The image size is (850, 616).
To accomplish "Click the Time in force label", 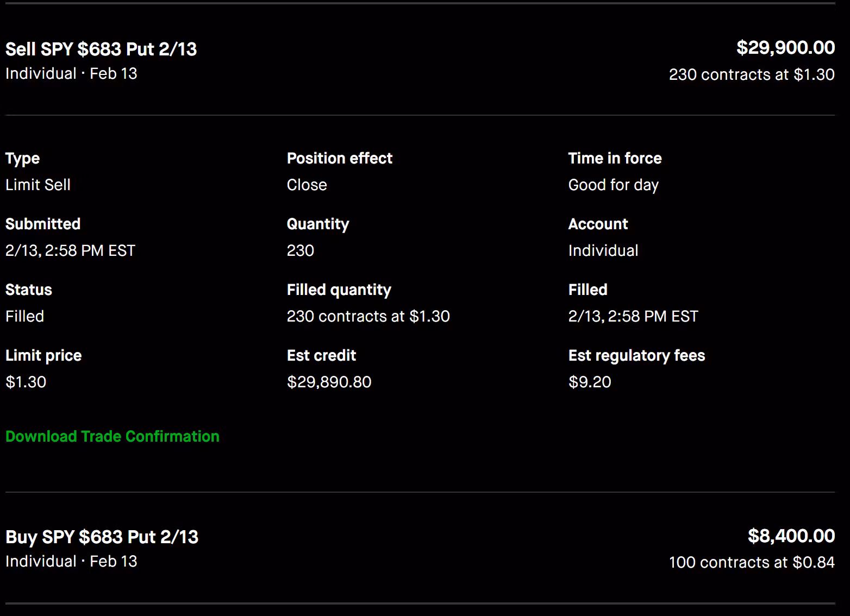I will click(615, 159).
